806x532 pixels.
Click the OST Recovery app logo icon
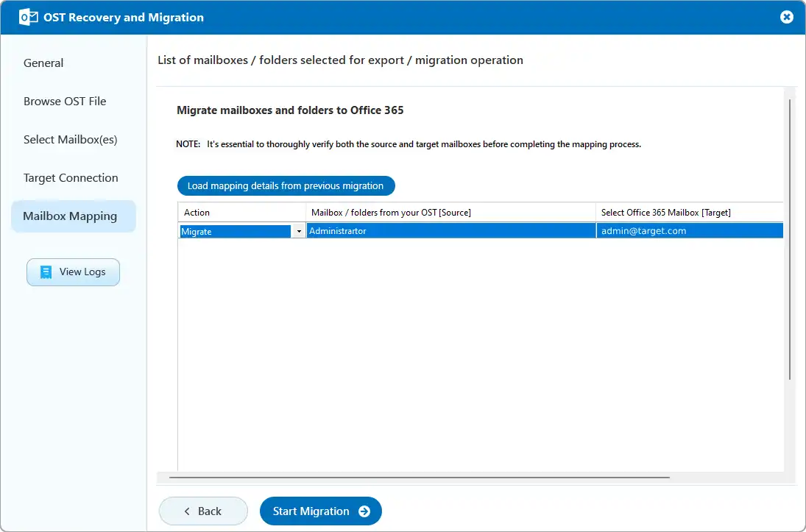point(27,16)
